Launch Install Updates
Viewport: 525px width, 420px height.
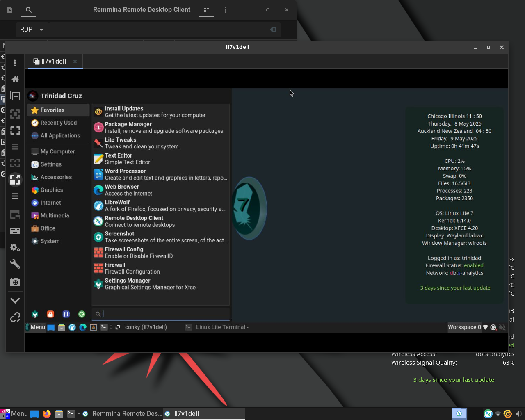(x=161, y=112)
